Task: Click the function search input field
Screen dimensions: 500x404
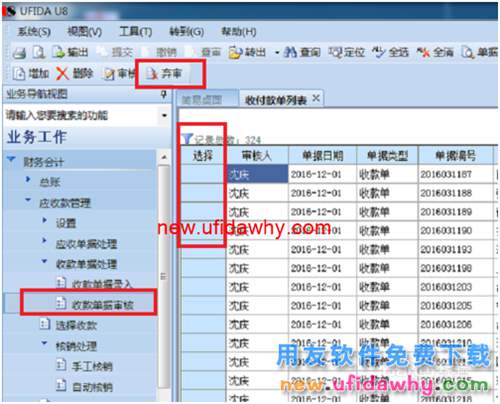Action: [81, 115]
